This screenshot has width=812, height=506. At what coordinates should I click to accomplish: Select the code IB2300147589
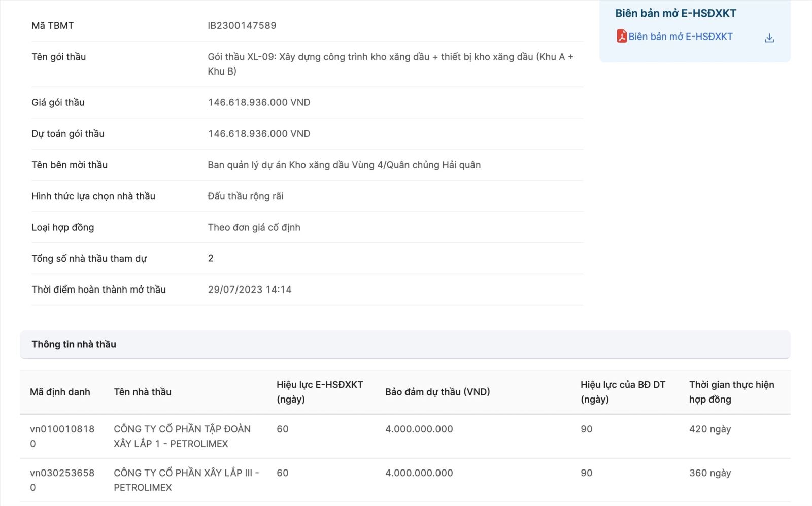(242, 25)
